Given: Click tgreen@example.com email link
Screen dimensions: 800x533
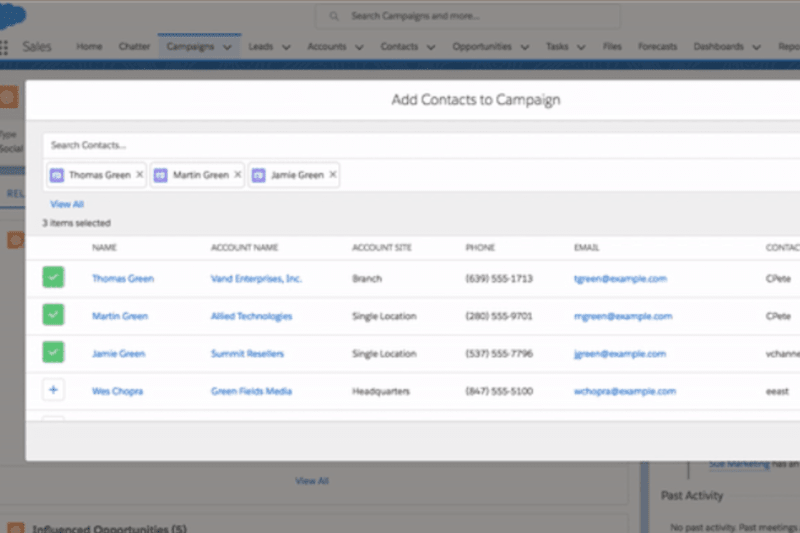Looking at the screenshot, I should pos(620,278).
